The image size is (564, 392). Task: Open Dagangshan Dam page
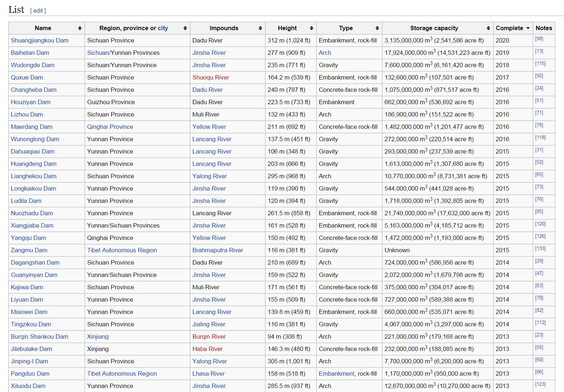pos(35,263)
